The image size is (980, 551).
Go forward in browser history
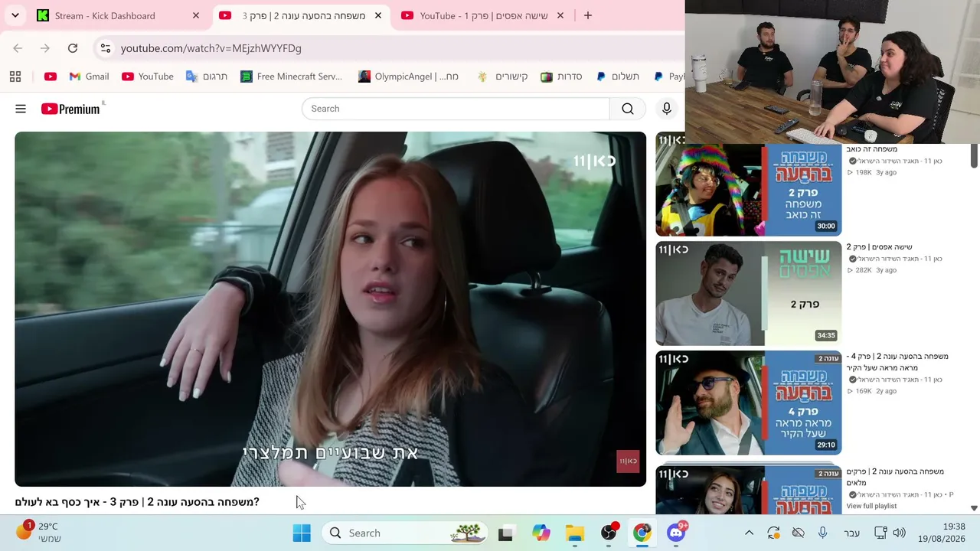tap(45, 48)
